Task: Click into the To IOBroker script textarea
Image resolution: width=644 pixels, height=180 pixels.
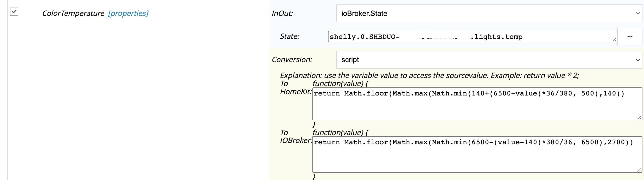Action: pos(476,154)
